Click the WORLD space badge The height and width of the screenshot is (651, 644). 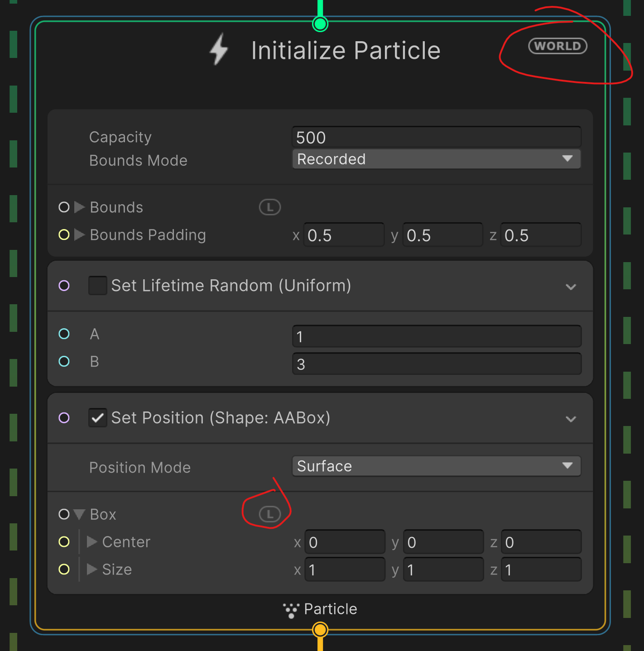point(557,46)
